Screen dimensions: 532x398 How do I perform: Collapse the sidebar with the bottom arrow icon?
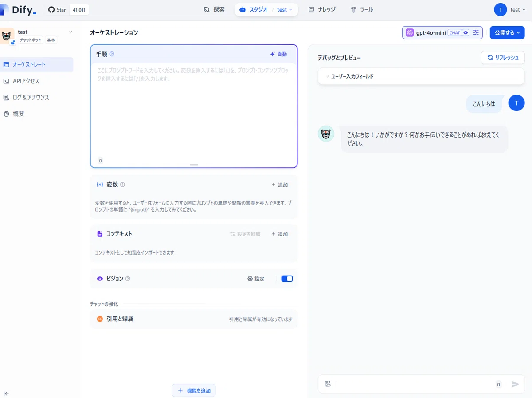[x=6, y=393]
